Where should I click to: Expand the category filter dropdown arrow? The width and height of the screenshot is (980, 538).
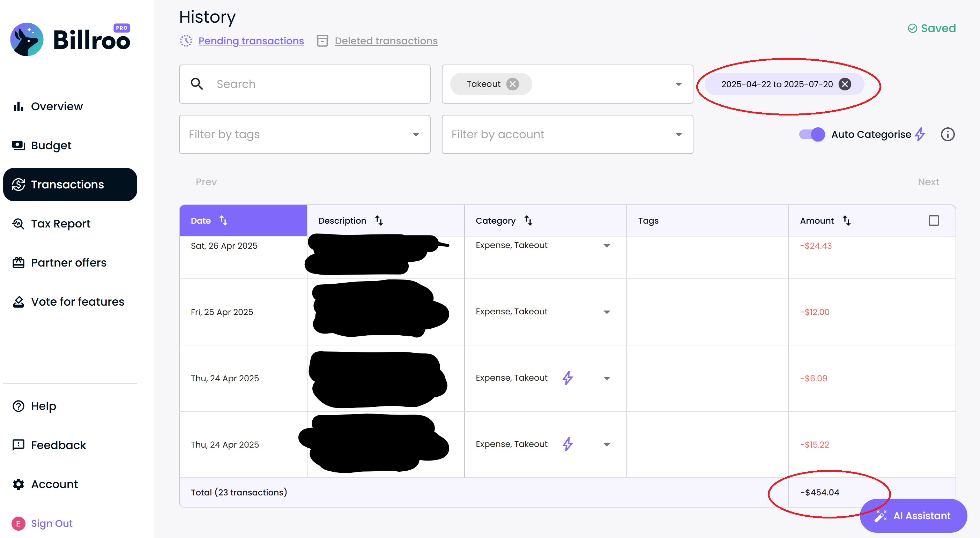pyautogui.click(x=678, y=84)
